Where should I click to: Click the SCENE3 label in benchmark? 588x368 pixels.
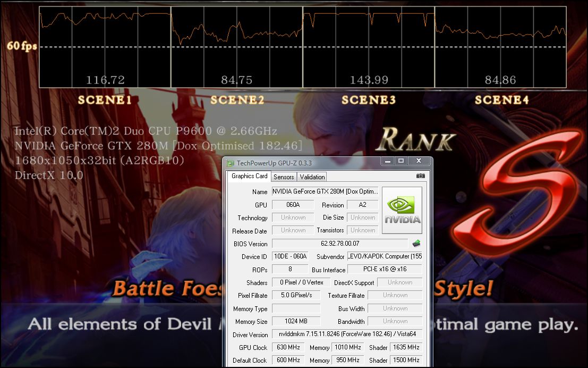369,100
